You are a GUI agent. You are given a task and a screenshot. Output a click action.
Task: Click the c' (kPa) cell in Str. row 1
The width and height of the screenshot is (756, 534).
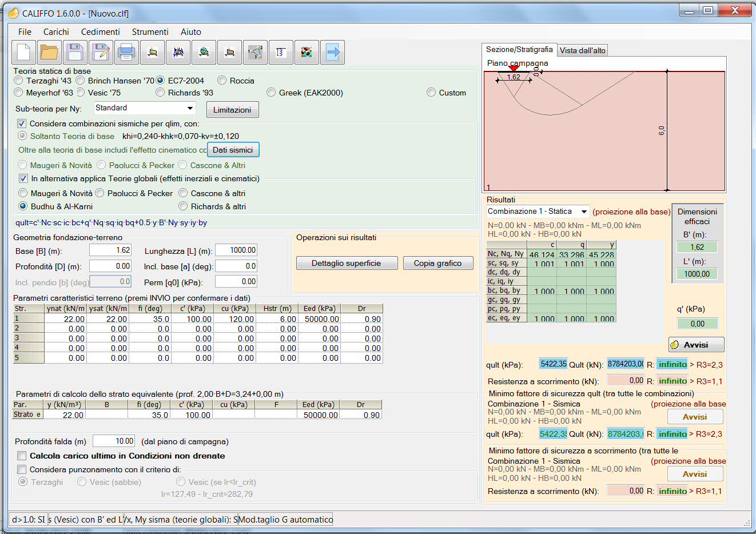pos(192,319)
